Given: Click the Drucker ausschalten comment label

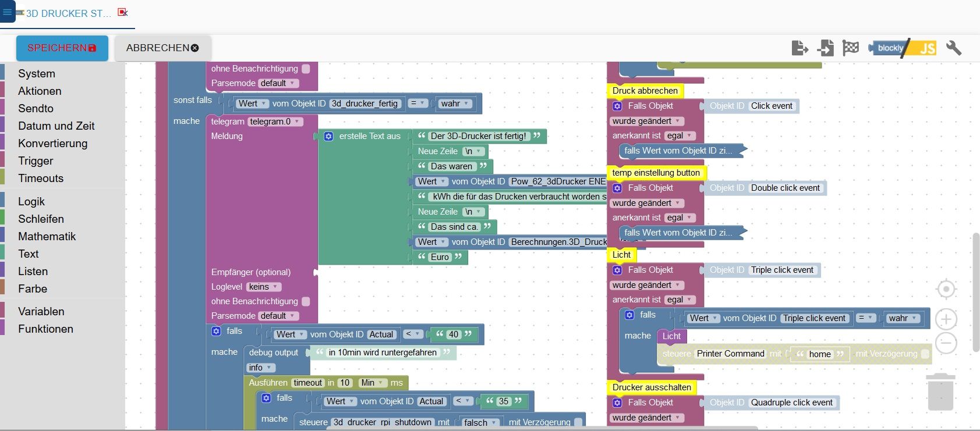Looking at the screenshot, I should tap(652, 387).
